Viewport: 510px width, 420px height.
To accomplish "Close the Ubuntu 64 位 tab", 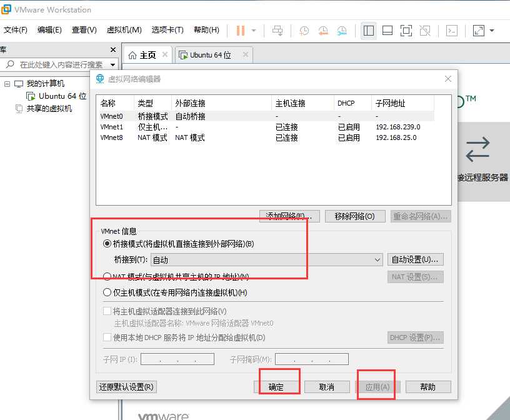I will pyautogui.click(x=246, y=54).
